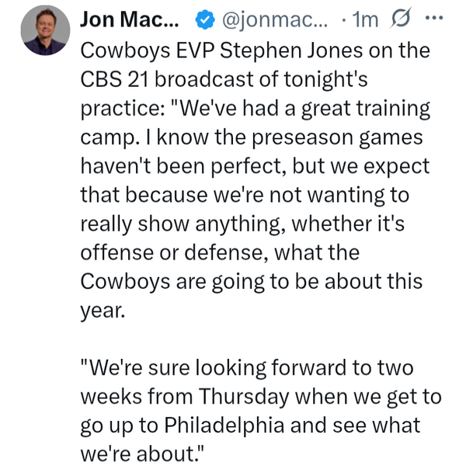
Task: Click the line 'haven't been perfect, but we expect'
Action: coord(255,167)
